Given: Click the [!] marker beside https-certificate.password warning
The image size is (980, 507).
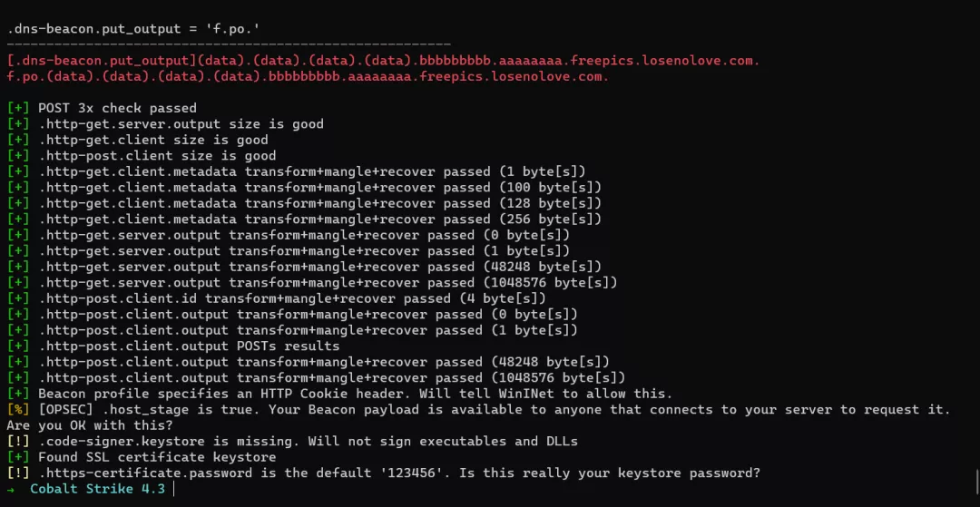Looking at the screenshot, I should (18, 473).
